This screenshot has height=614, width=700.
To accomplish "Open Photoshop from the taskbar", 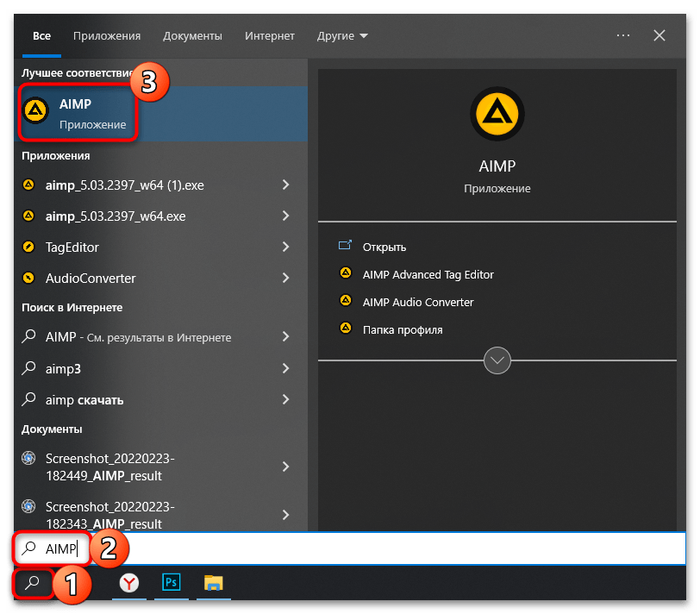I will [x=171, y=584].
